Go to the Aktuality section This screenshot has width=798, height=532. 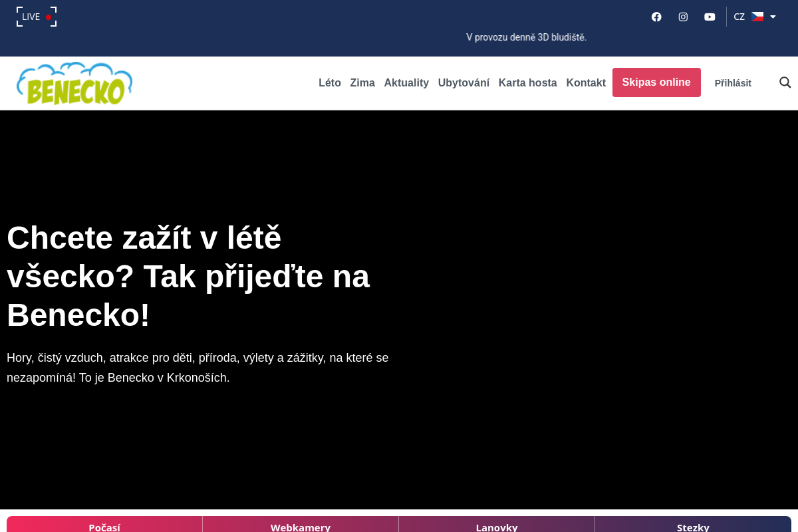pos(406,83)
